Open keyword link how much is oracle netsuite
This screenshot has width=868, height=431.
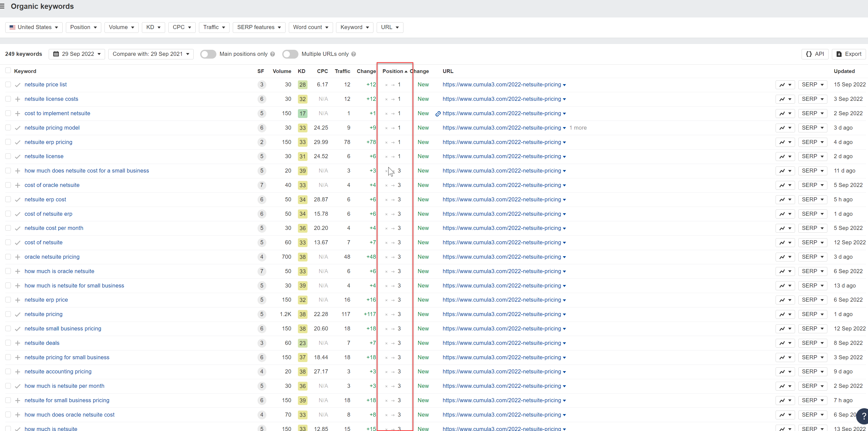click(x=59, y=271)
